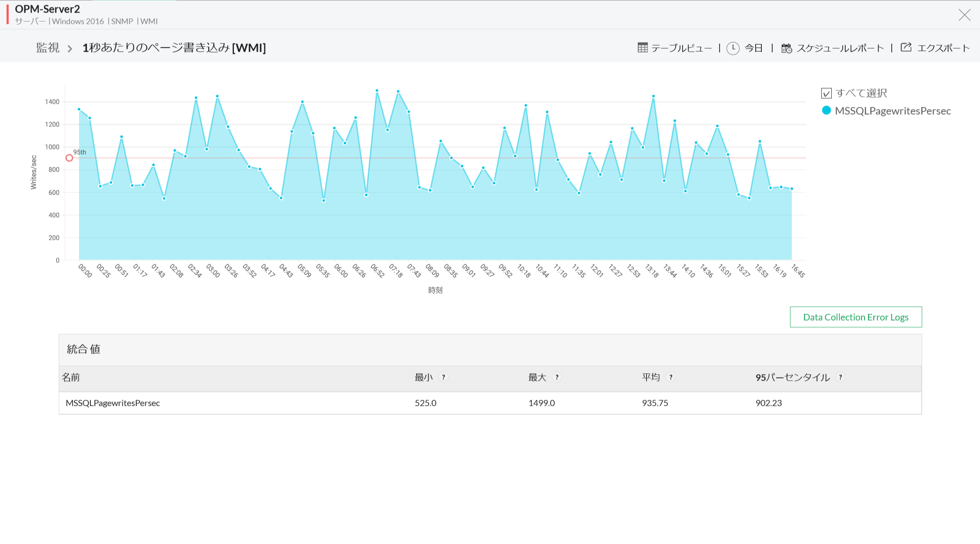Open the エクスポート options
This screenshot has width=980, height=544.
coord(943,48)
